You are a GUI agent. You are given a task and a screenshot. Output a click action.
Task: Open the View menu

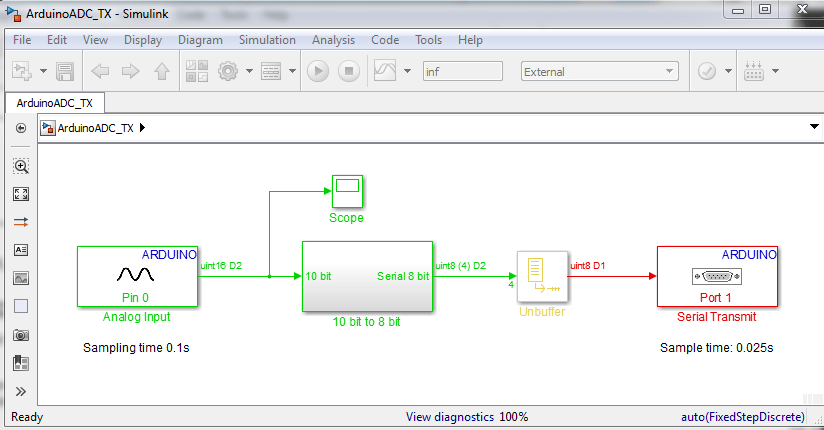coord(95,40)
